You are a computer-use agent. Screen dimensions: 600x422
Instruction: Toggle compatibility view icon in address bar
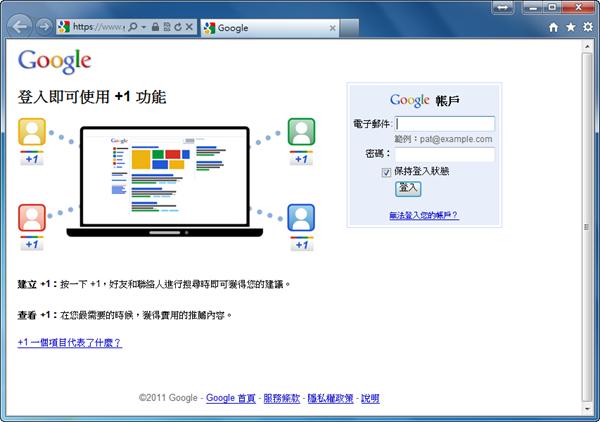[x=167, y=27]
